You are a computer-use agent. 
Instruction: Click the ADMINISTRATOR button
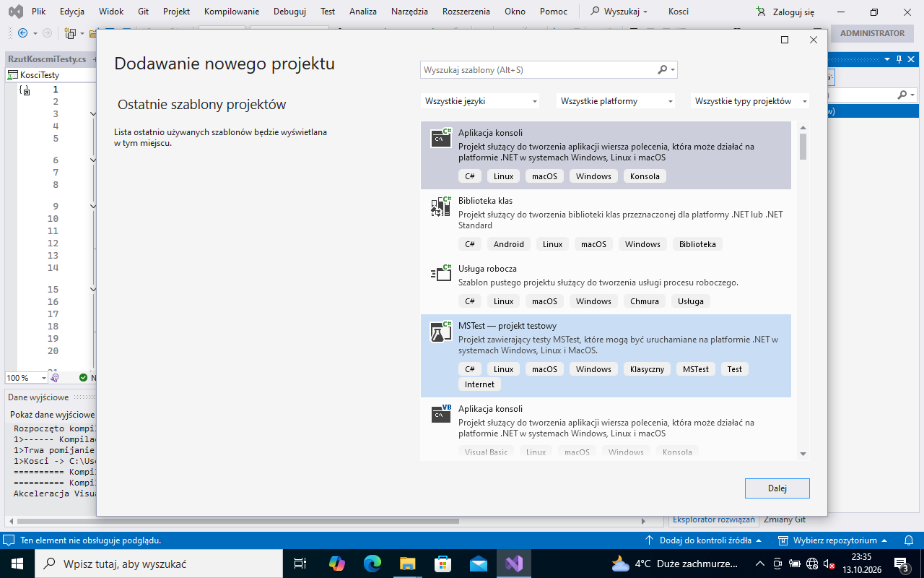[x=872, y=33]
